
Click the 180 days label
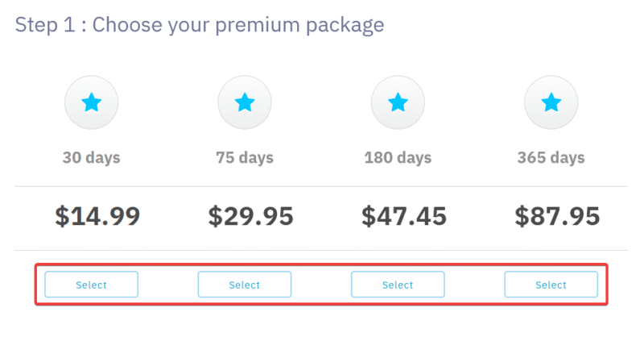(398, 157)
